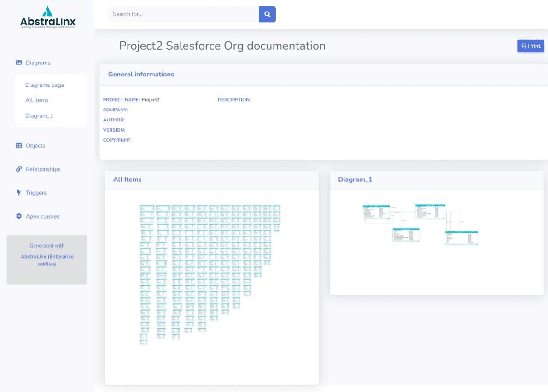Click the Diagrams image icon in sidebar
Image resolution: width=548 pixels, height=392 pixels.
point(19,63)
